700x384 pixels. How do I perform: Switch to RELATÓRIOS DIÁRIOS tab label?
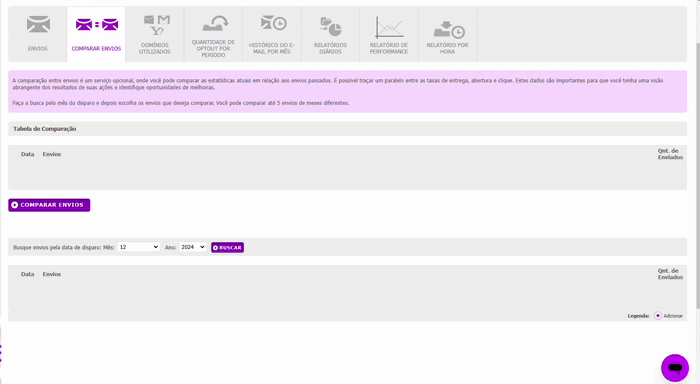tap(330, 48)
